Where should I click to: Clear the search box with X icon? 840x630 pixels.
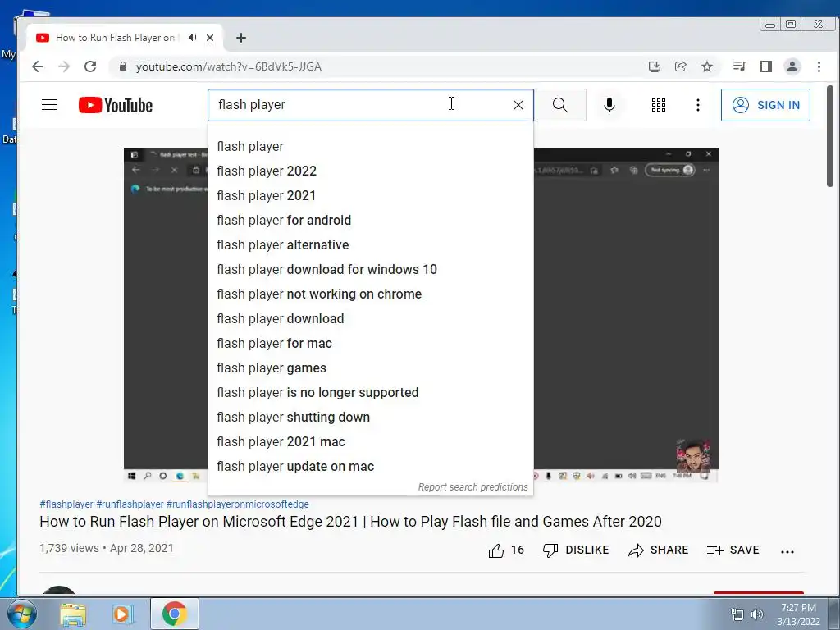click(x=518, y=105)
